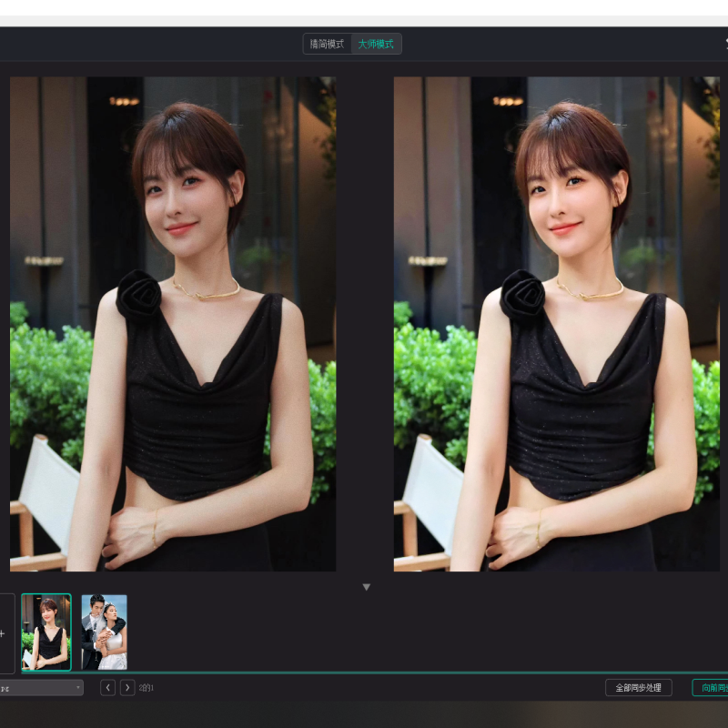Open the file format dropdown
Image resolution: width=728 pixels, height=728 pixels.
[41, 688]
